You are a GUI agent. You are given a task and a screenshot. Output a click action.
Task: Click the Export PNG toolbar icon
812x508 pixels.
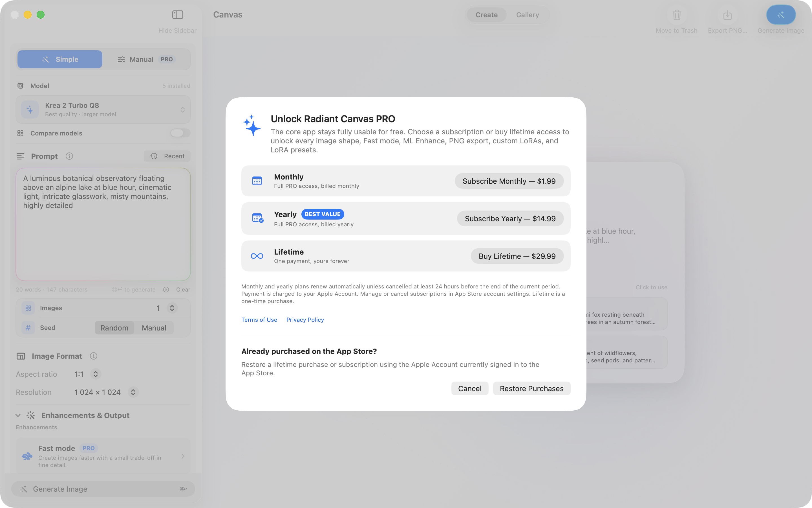[x=727, y=15]
